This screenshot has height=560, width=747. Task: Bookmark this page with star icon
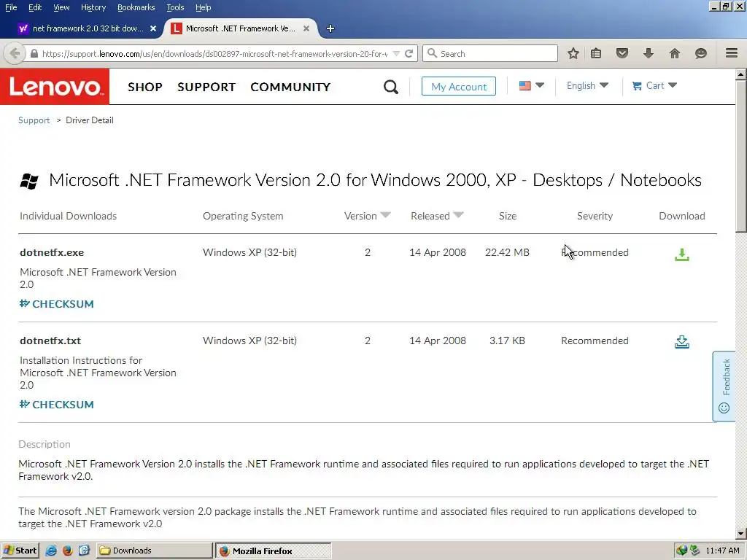(573, 53)
